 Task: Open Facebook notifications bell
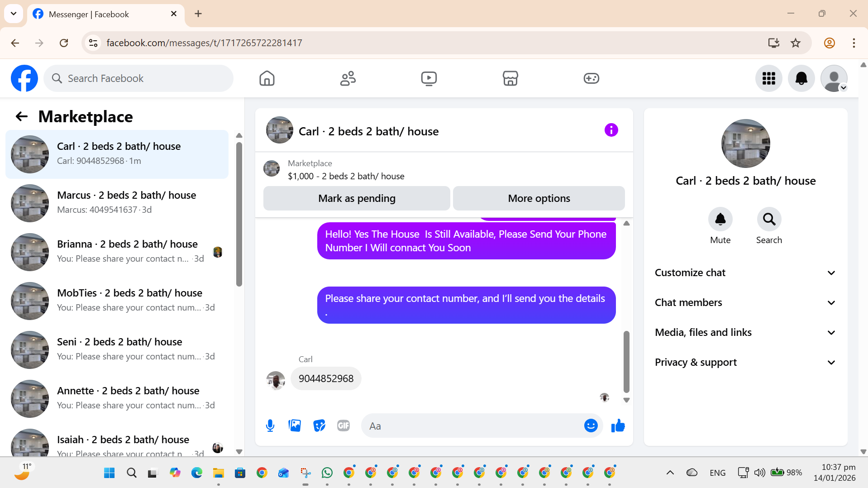point(801,78)
